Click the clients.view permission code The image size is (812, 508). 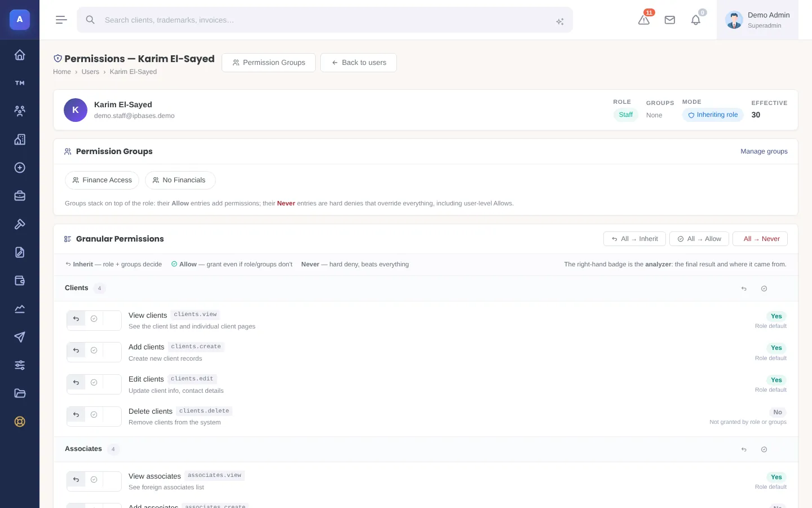pos(195,314)
